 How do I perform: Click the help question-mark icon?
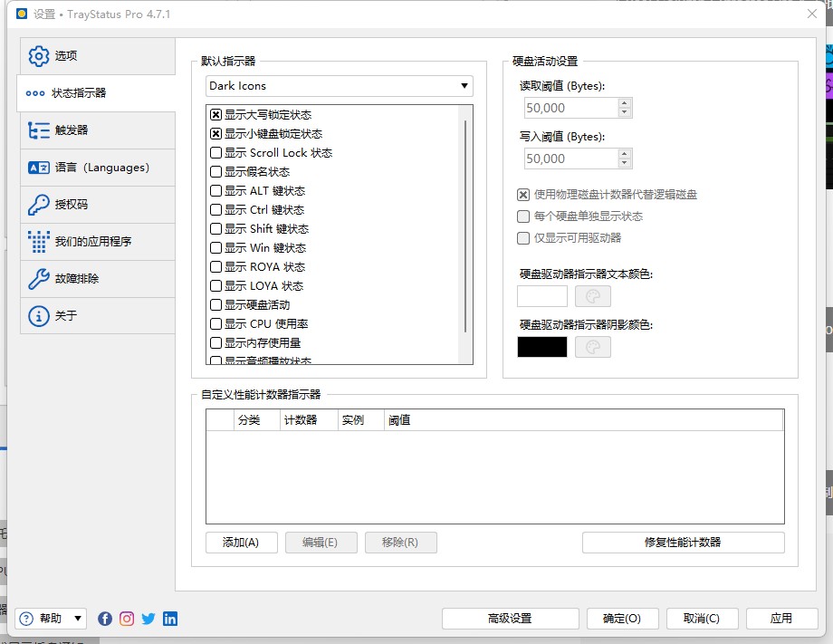26,619
